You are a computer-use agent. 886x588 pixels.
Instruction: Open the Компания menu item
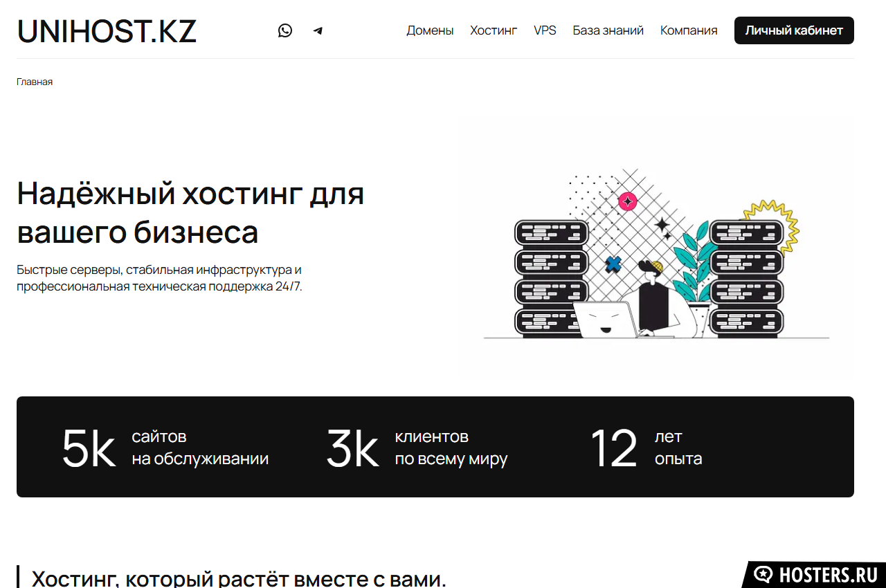point(689,30)
